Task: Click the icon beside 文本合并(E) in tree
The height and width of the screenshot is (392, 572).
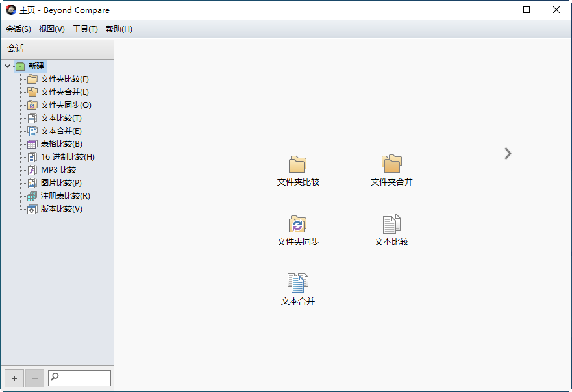Action: coord(32,131)
